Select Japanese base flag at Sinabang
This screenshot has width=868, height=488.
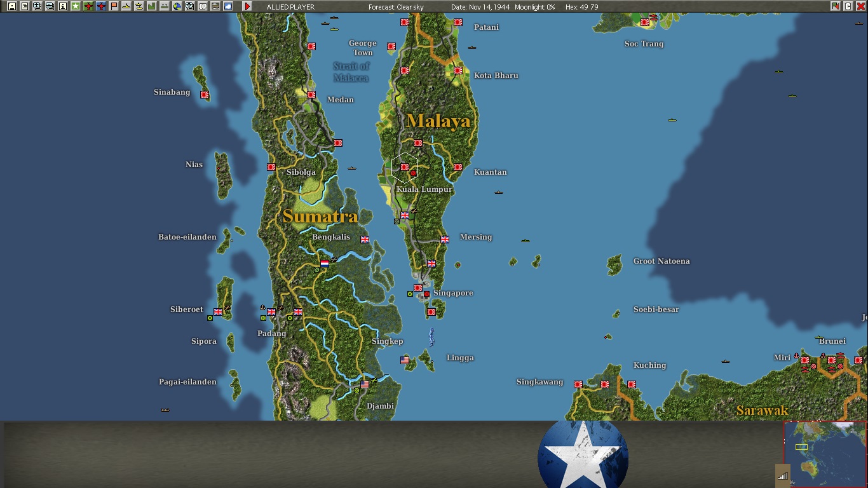[x=205, y=95]
